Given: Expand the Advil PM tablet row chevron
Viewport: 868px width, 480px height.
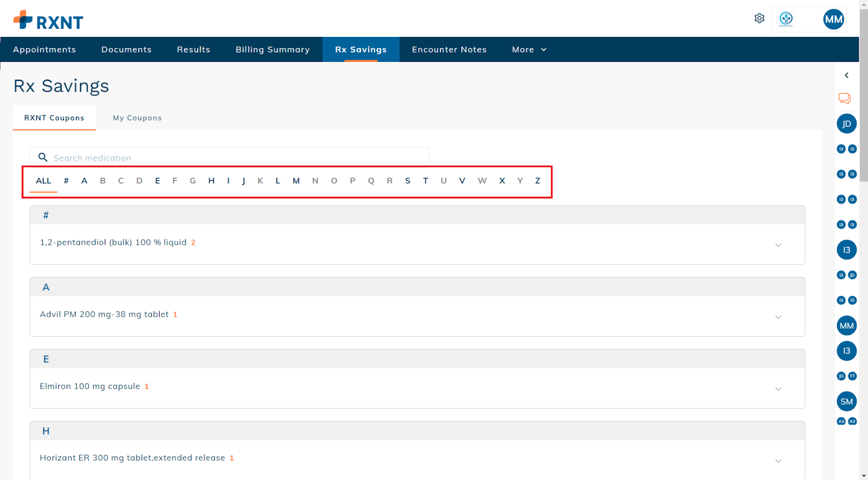Looking at the screenshot, I should click(x=778, y=317).
